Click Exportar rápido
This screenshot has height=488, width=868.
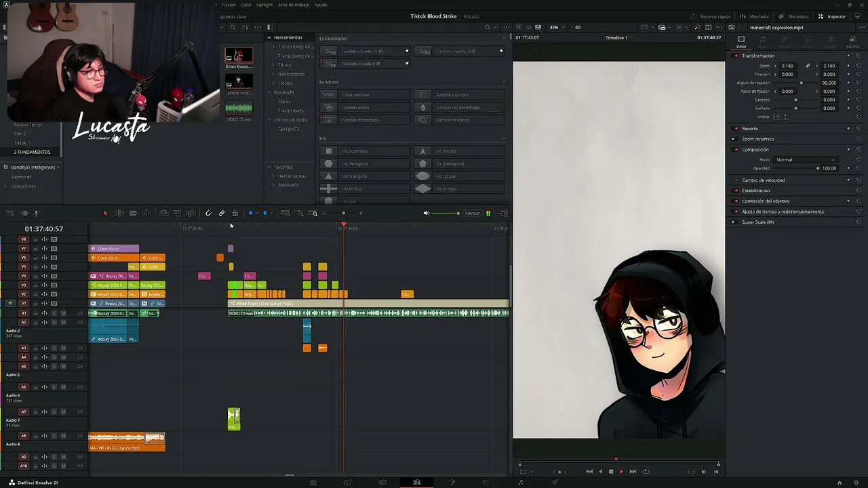pyautogui.click(x=711, y=16)
